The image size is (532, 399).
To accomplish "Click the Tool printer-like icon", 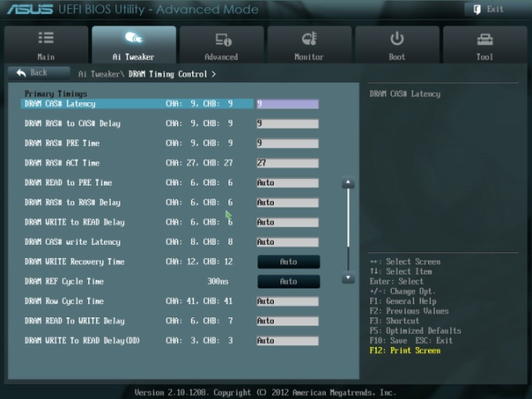I will tap(485, 40).
